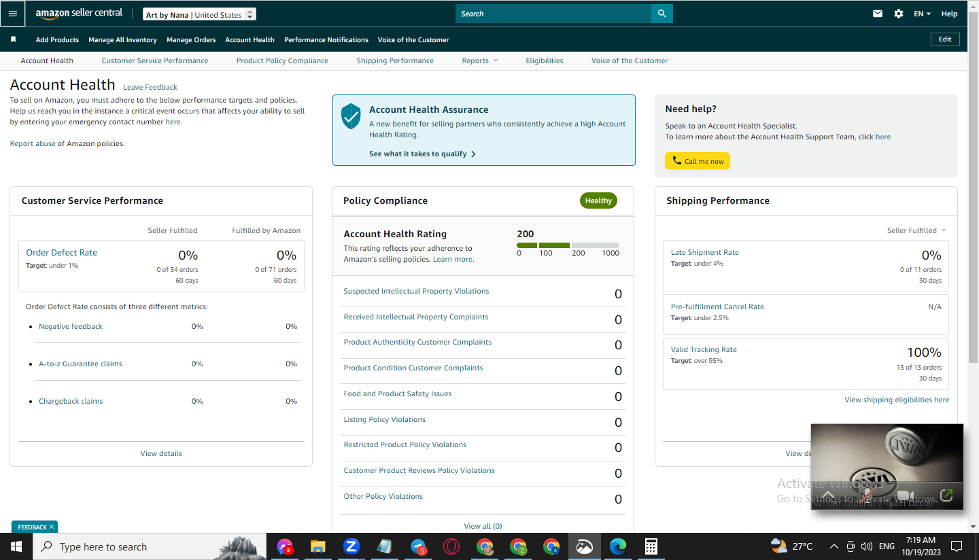Open the EN language dropdown
This screenshot has width=979, height=560.
(x=922, y=14)
